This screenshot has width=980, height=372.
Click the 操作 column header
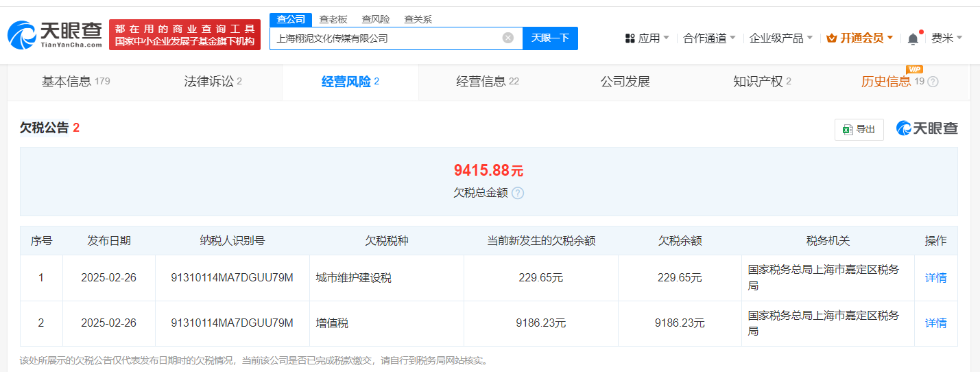[x=935, y=241]
